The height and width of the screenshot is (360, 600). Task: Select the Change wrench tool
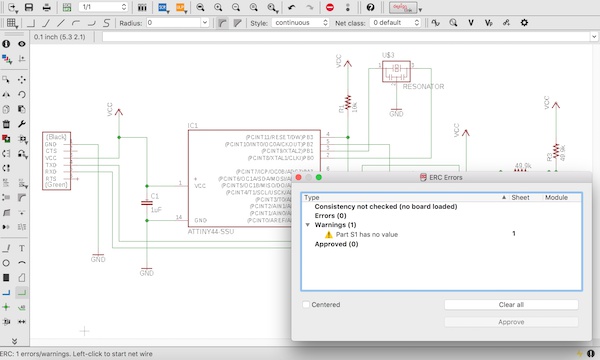(x=22, y=124)
